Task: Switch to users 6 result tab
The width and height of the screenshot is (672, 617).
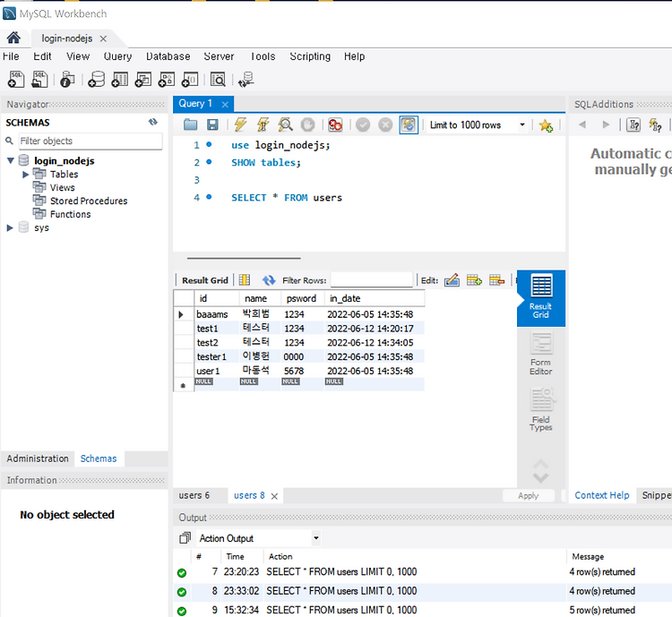Action: 194,495
